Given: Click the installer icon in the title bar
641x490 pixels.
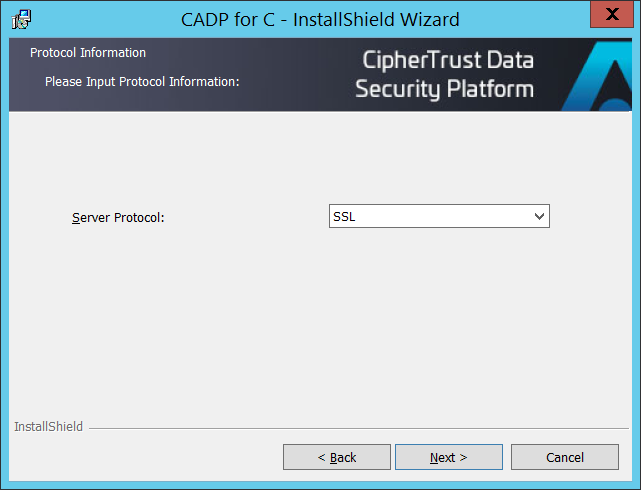Looking at the screenshot, I should click(21, 18).
